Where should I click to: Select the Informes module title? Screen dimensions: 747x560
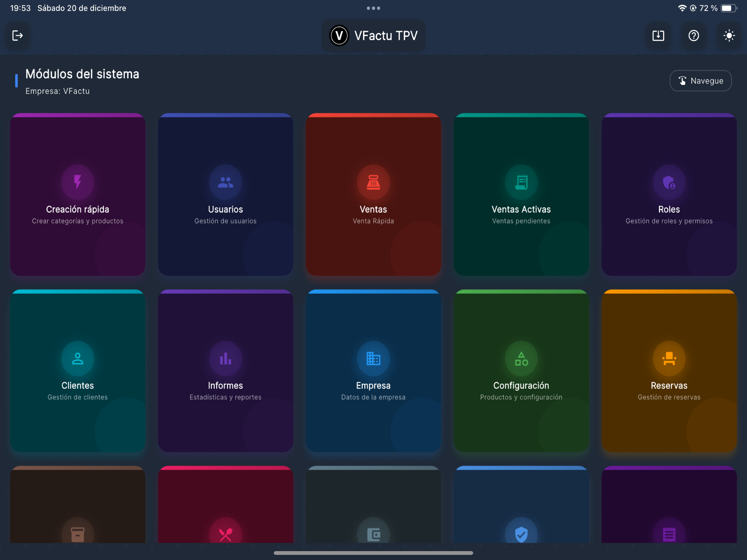point(226,386)
